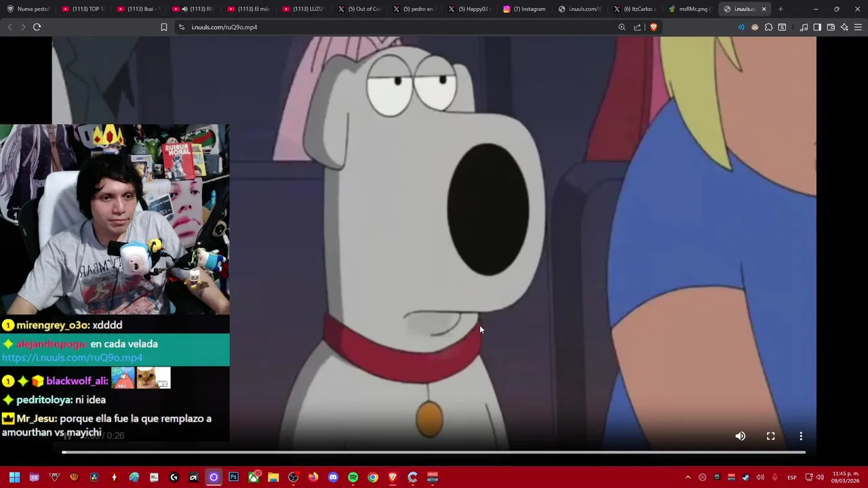
Task: Open the monkey-face extension icon
Action: click(755, 27)
